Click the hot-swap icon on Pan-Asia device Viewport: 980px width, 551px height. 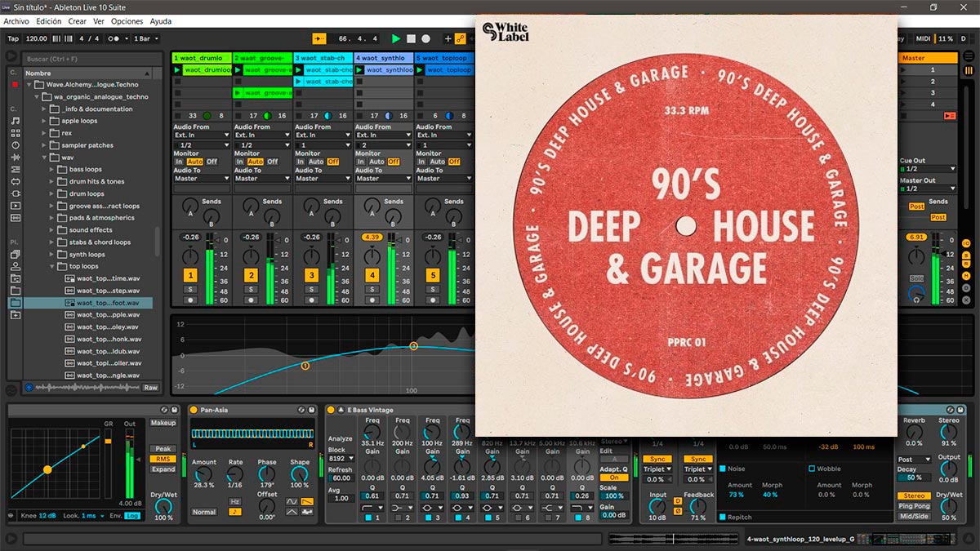301,410
